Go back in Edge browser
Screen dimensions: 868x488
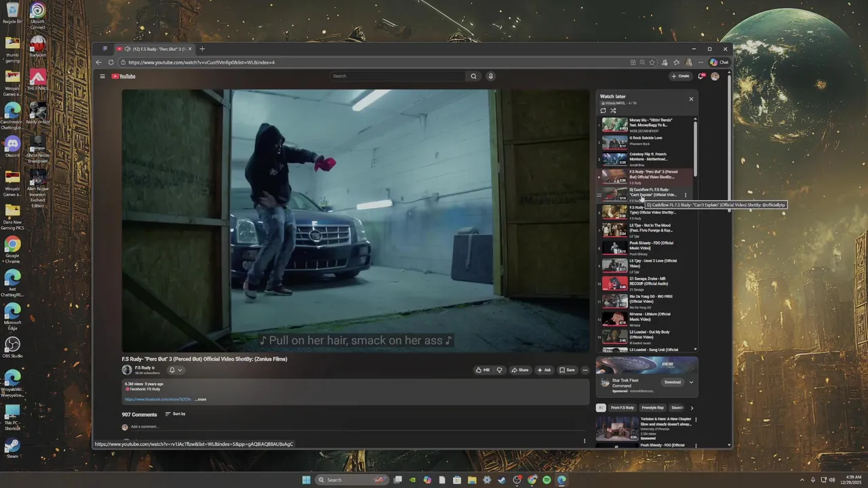(x=99, y=62)
